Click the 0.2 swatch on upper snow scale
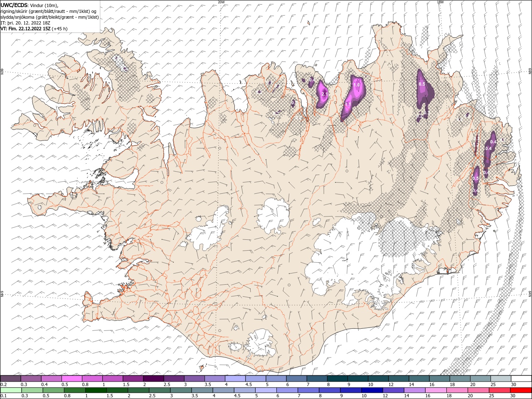Image resolution: width=532 pixels, height=399 pixels. coord(10,378)
